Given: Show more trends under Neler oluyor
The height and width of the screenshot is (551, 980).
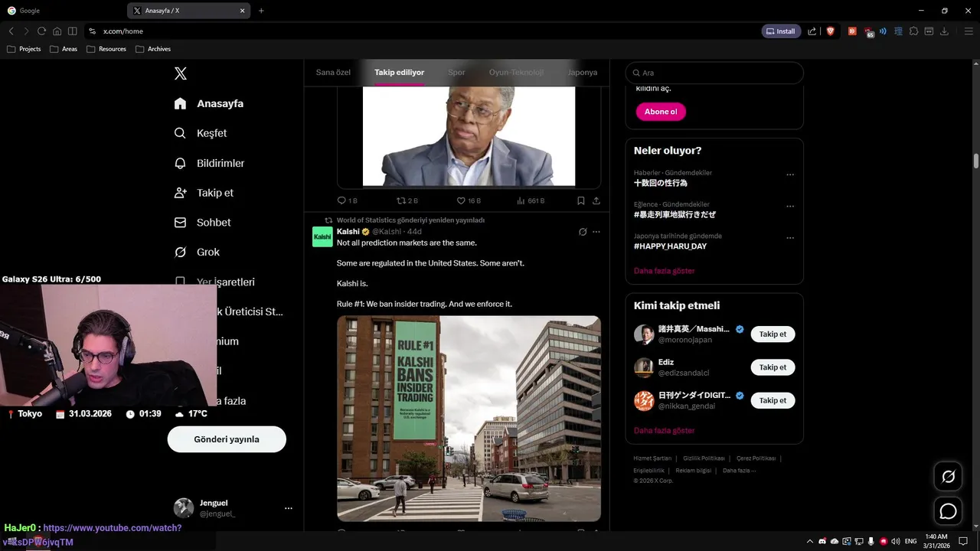Looking at the screenshot, I should click(x=664, y=271).
